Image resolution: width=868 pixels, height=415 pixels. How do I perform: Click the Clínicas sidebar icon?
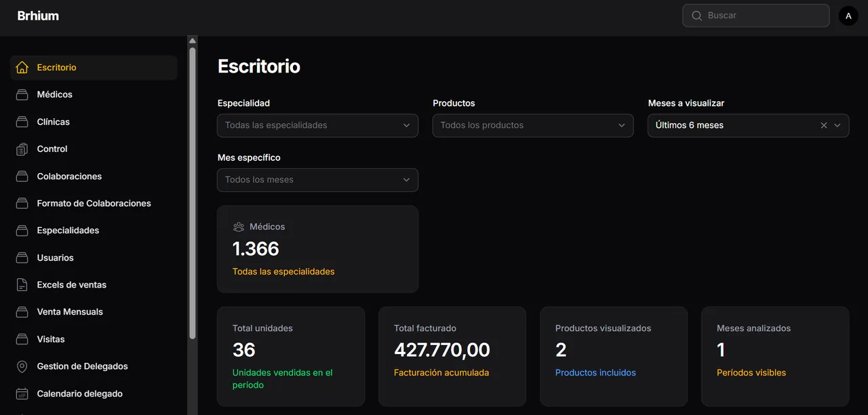[x=22, y=122]
